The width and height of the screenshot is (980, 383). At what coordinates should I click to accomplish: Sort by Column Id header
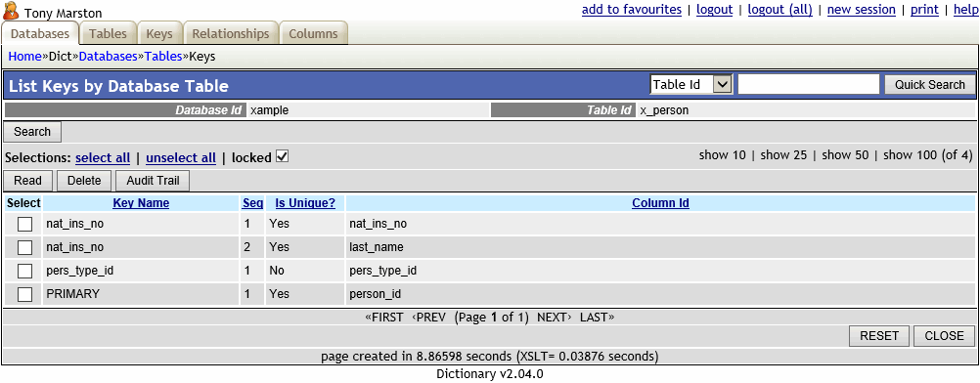[x=660, y=203]
